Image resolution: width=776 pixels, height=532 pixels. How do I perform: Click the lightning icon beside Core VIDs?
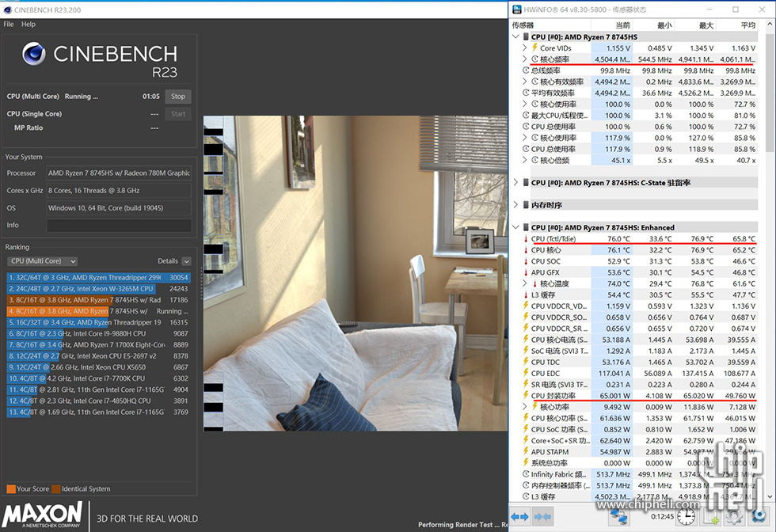pyautogui.click(x=534, y=47)
